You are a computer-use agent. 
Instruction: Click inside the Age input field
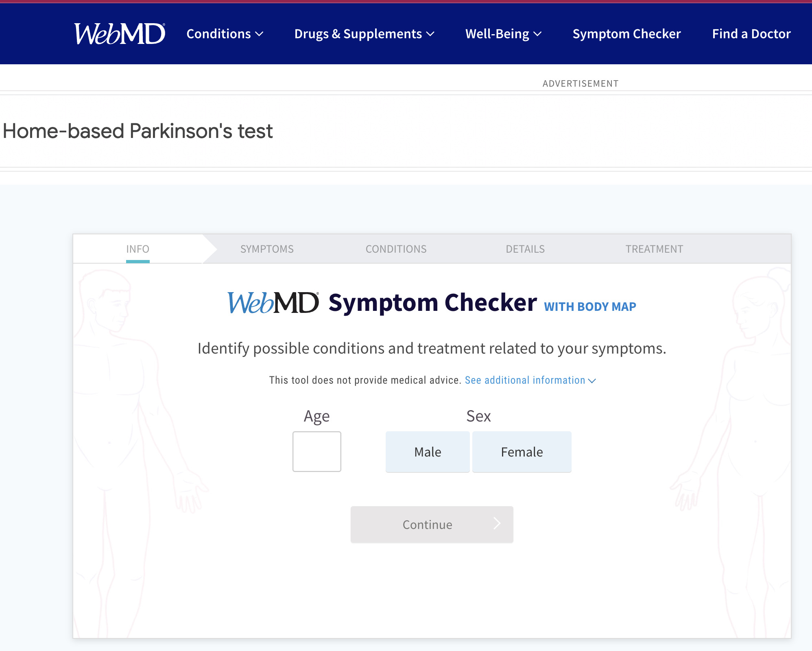(x=317, y=452)
